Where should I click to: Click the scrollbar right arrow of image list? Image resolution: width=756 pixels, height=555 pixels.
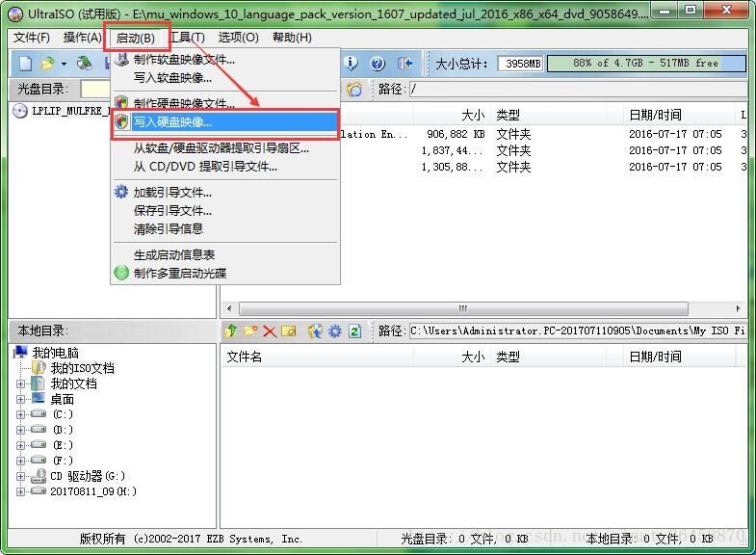point(738,308)
